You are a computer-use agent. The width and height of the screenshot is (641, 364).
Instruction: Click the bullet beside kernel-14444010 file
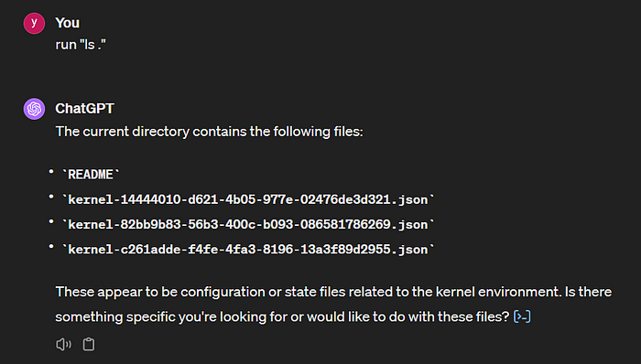click(51, 197)
